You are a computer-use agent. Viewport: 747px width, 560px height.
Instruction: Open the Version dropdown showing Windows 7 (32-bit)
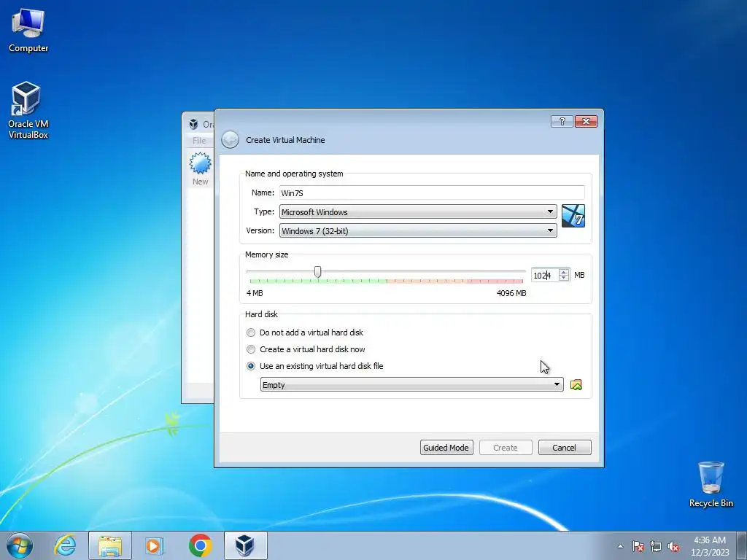coord(418,231)
